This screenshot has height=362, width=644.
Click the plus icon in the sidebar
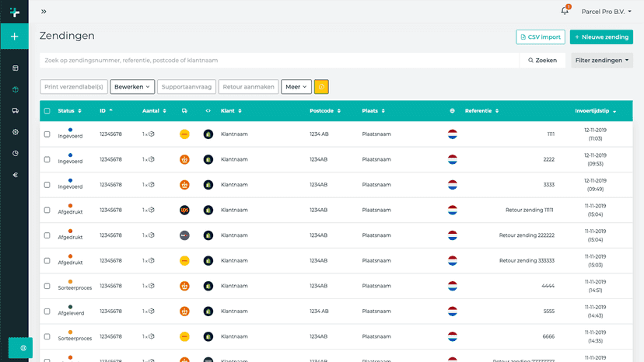click(14, 37)
